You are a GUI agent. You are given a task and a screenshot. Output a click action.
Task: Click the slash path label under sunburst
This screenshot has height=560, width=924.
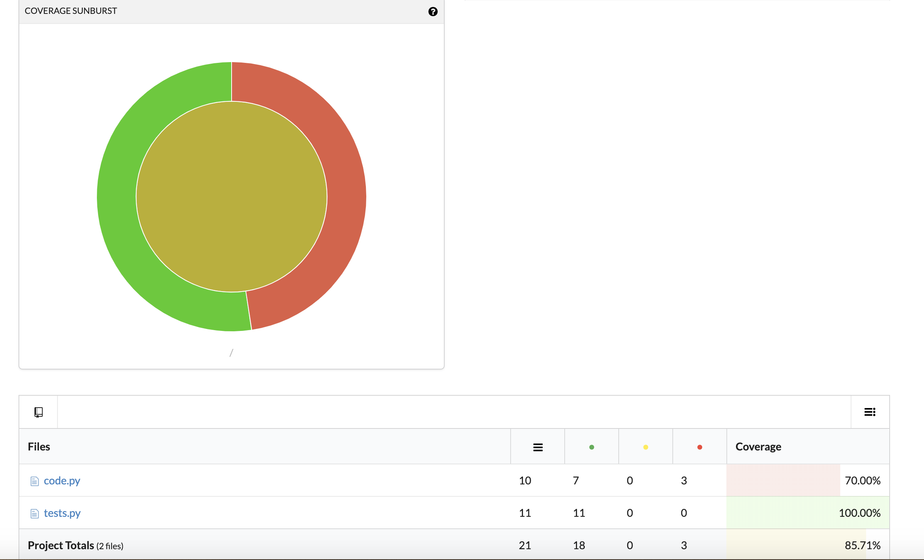(231, 353)
